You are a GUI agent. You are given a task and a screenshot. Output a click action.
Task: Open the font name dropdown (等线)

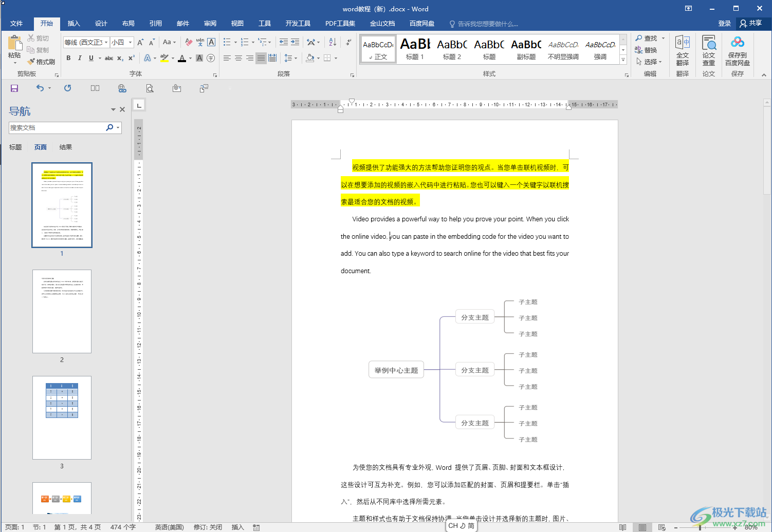[x=106, y=42]
